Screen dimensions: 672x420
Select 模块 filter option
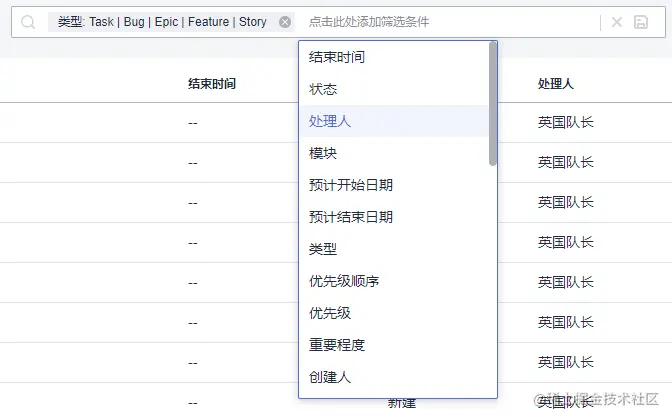coord(394,153)
